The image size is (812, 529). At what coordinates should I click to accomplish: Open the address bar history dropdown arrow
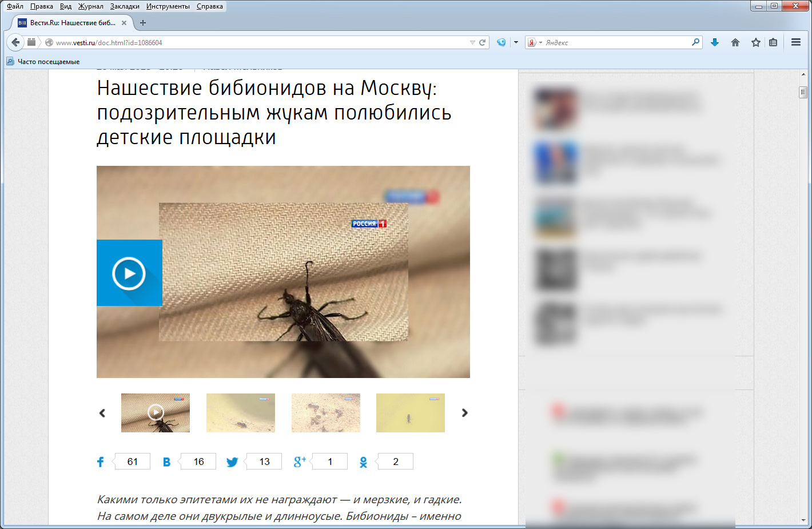coord(472,42)
